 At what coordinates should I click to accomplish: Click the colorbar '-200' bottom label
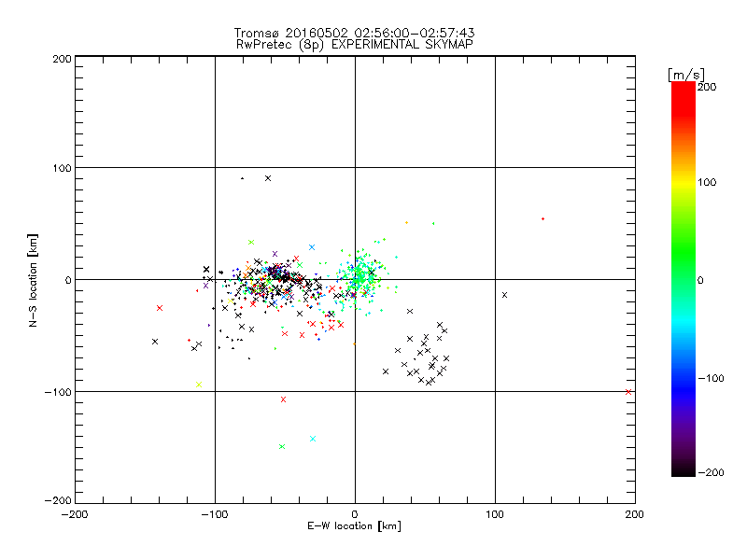coord(711,472)
